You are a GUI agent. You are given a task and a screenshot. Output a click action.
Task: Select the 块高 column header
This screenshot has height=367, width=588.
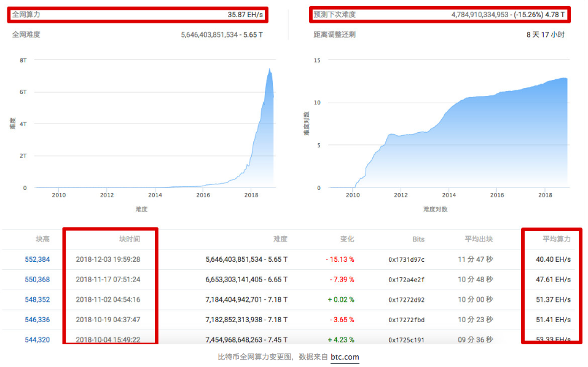[42, 239]
